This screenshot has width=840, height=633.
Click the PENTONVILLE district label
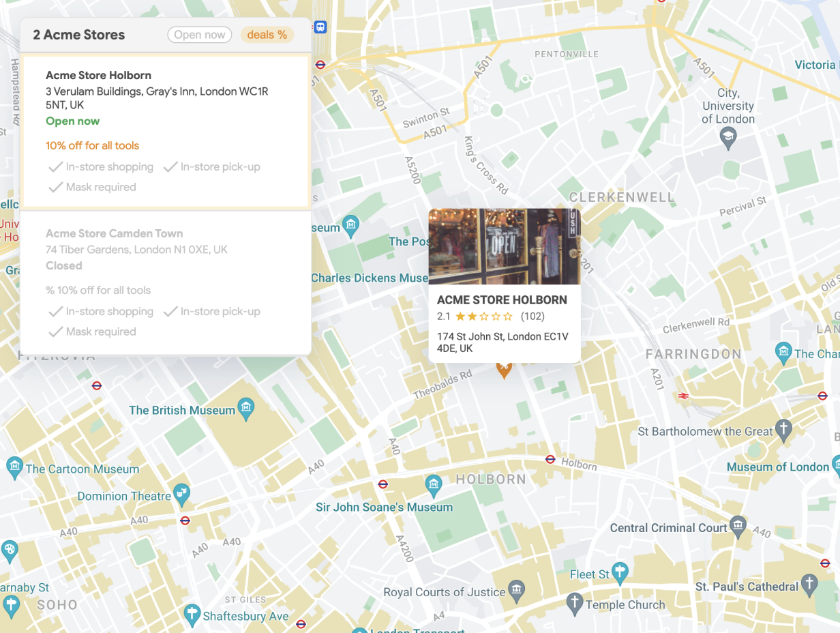(x=567, y=54)
